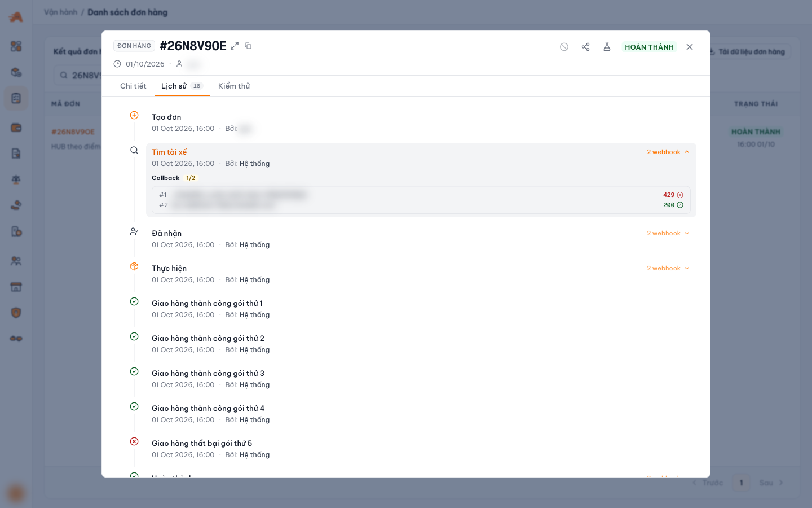Select the order list icon in sidebar
The width and height of the screenshot is (812, 508).
tap(16, 98)
